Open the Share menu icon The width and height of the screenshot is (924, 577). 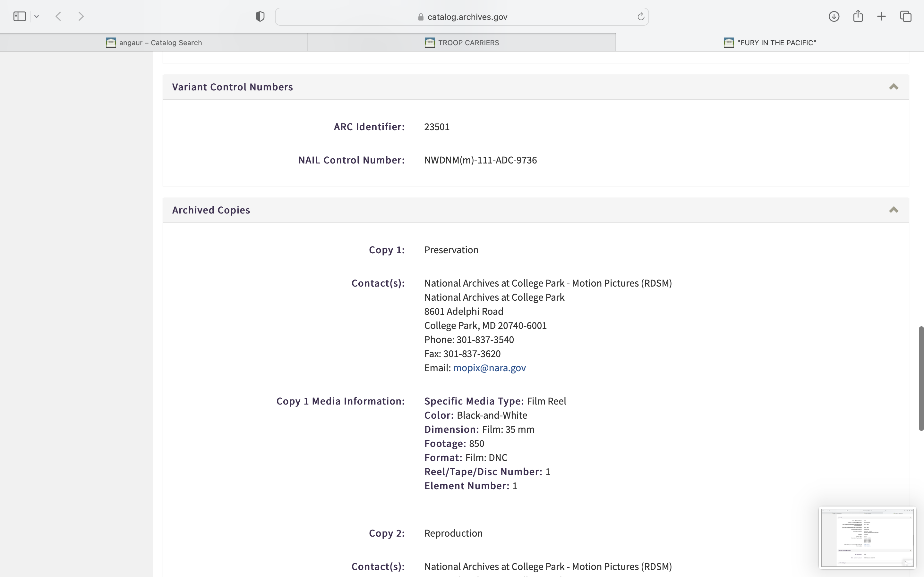coord(858,16)
